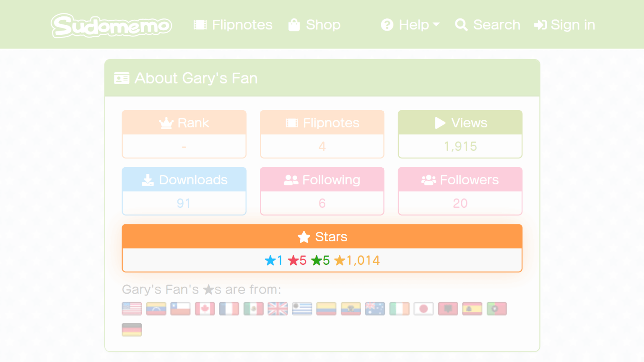This screenshot has width=644, height=362.
Task: Select the blue star count
Action: (x=273, y=260)
